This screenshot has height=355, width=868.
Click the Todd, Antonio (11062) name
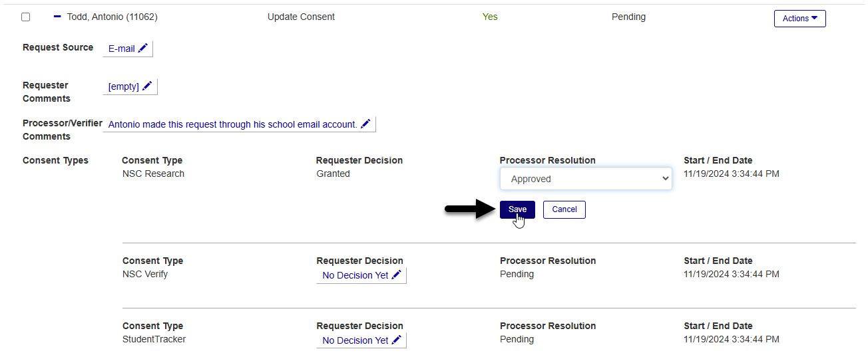pos(112,17)
